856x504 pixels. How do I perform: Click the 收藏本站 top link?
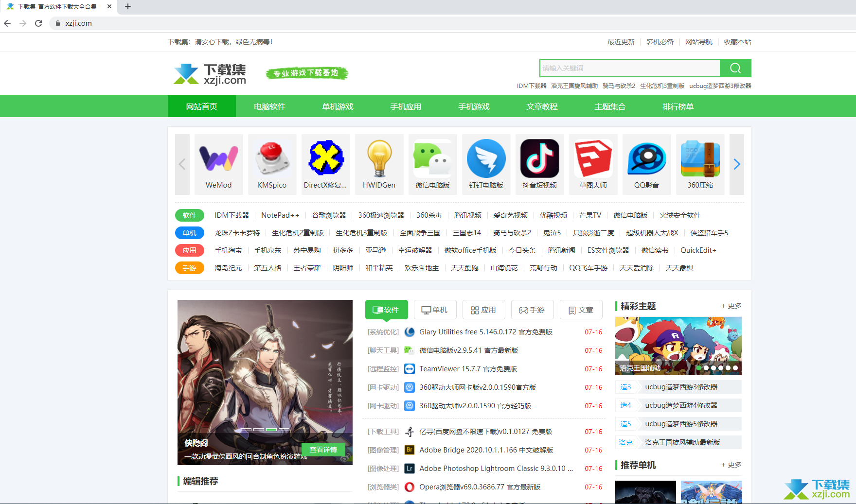(737, 42)
